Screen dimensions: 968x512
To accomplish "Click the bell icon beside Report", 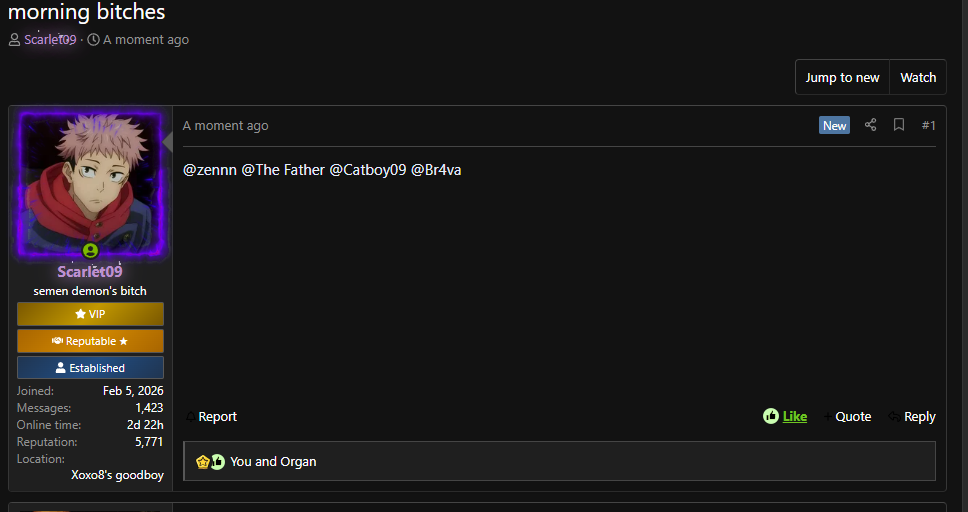I will tap(191, 417).
